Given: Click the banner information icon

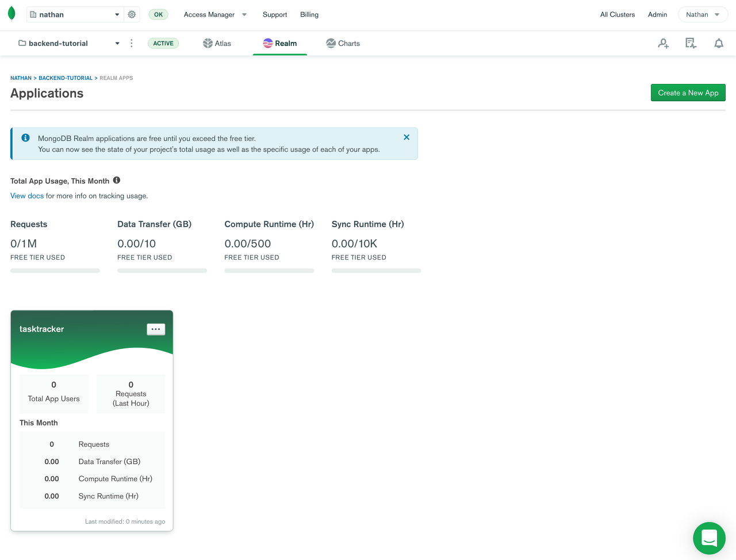Looking at the screenshot, I should click(x=25, y=138).
